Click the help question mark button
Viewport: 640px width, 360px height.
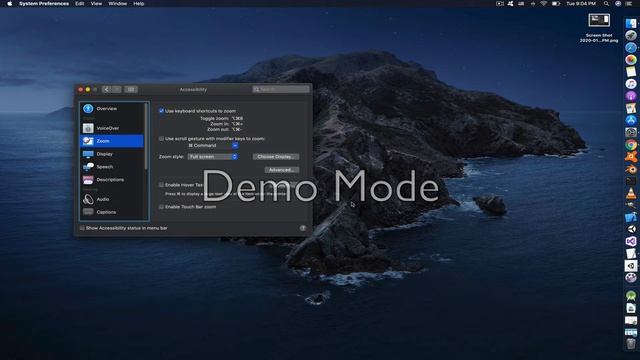tap(303, 228)
